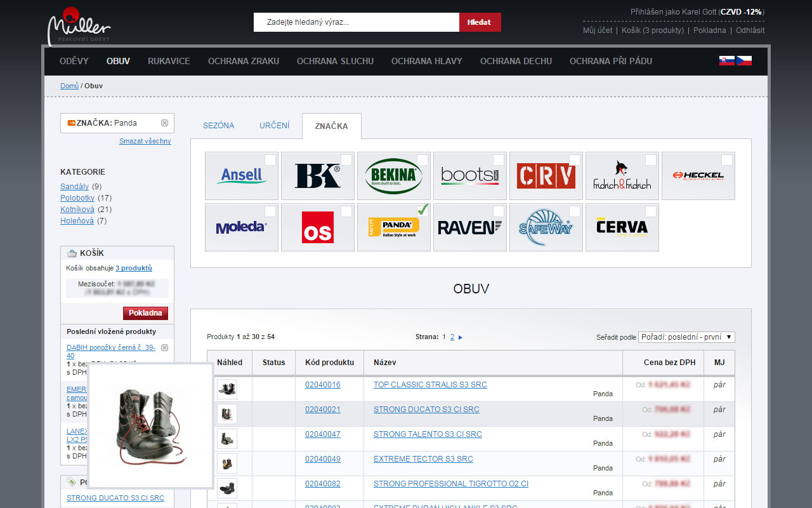Viewport: 812px width, 508px height.
Task: Click the enlarged boot preview image
Action: coord(150,425)
